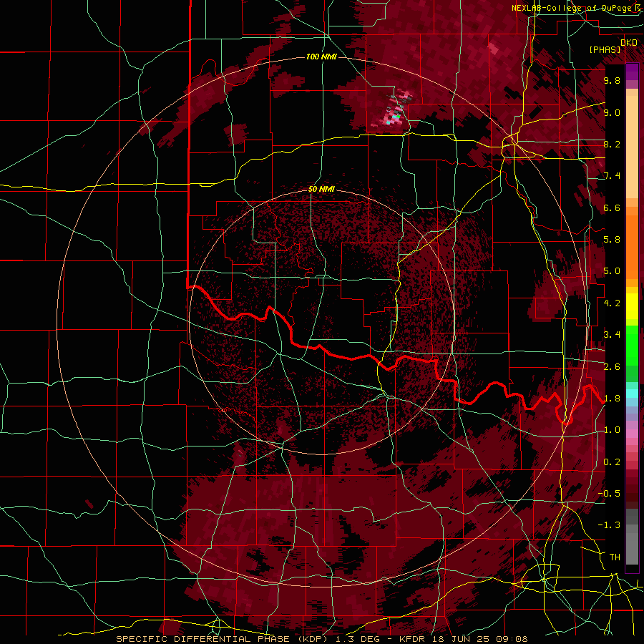Click the 7.4 scale value
The width and height of the screenshot is (644, 644).
612,176
